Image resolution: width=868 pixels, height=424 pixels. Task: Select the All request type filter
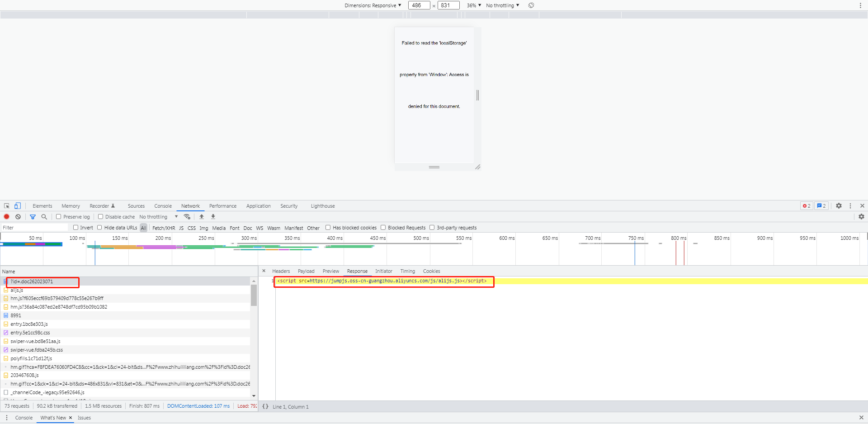point(144,228)
